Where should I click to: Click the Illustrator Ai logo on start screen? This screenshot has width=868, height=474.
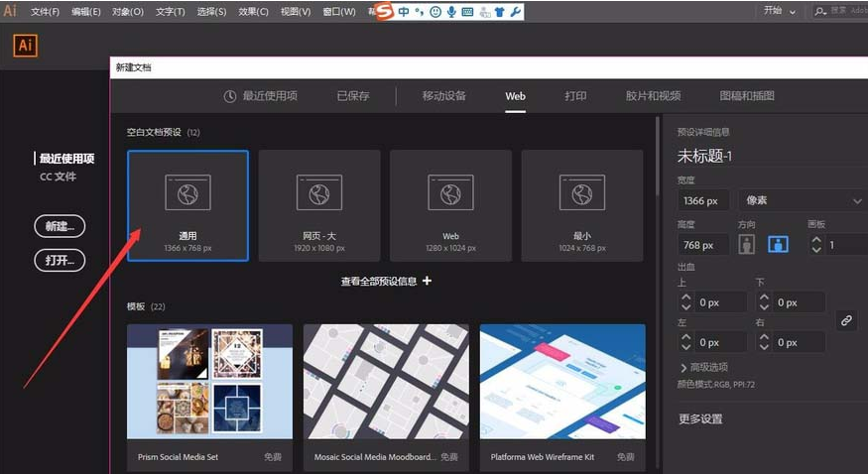click(26, 46)
